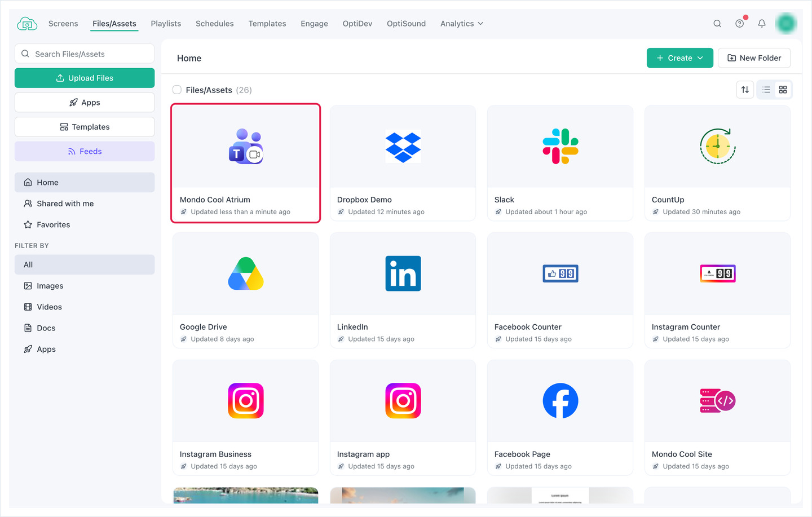812x517 pixels.
Task: Switch to list view
Action: (766, 90)
